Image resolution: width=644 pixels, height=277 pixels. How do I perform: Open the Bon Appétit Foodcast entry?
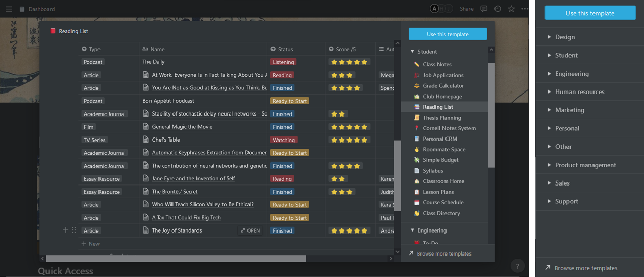pos(168,101)
